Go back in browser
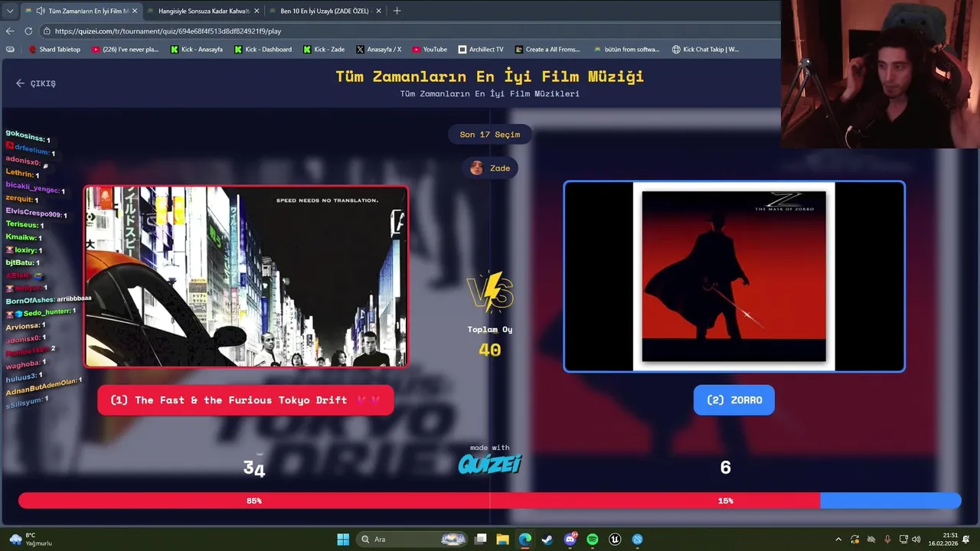Image resolution: width=980 pixels, height=551 pixels. pyautogui.click(x=10, y=31)
